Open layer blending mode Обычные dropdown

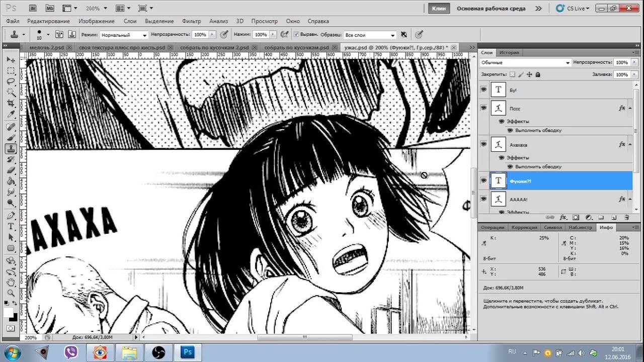(x=525, y=62)
